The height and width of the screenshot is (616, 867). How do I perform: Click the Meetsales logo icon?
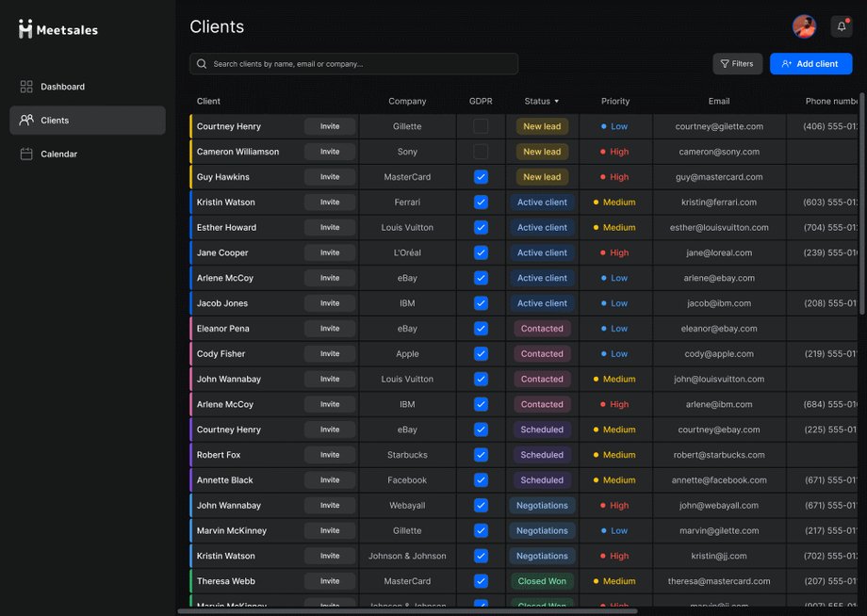click(25, 29)
